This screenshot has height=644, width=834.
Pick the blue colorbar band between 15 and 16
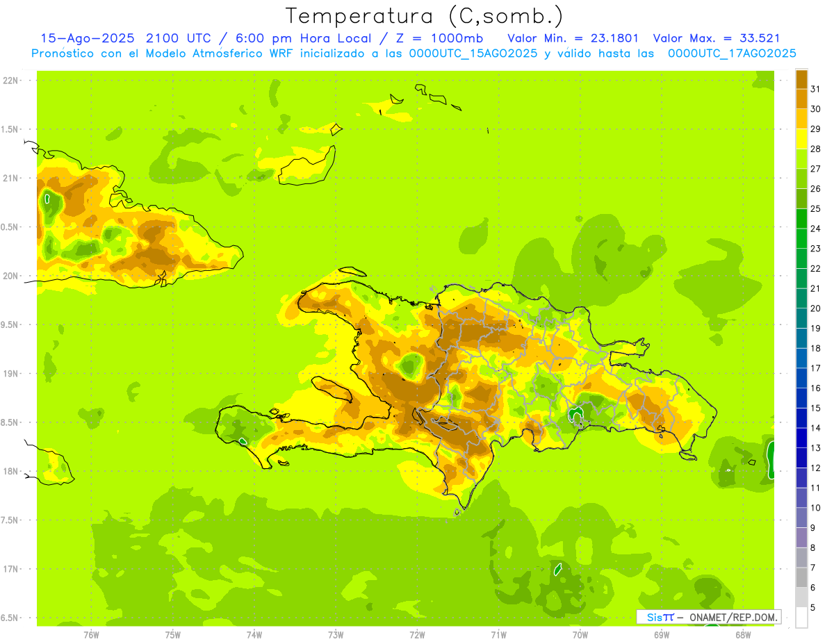pos(801,398)
